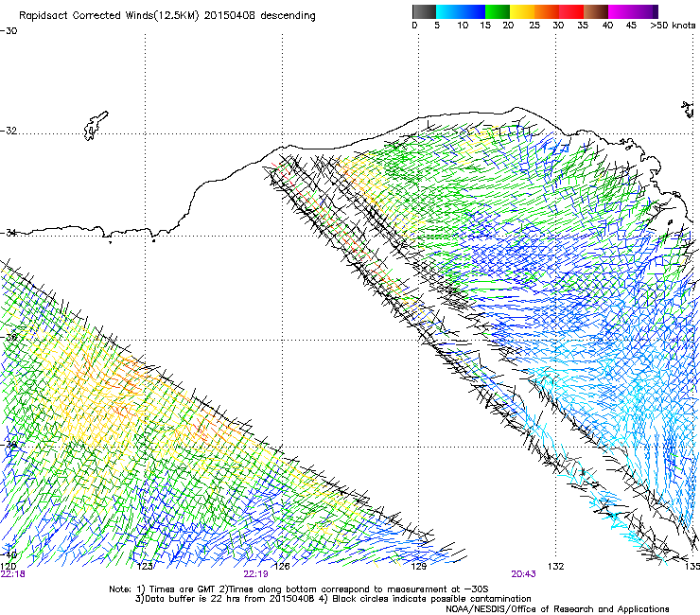Click the purple 20:43 pass time label
This screenshot has width=700, height=615.
click(x=524, y=574)
